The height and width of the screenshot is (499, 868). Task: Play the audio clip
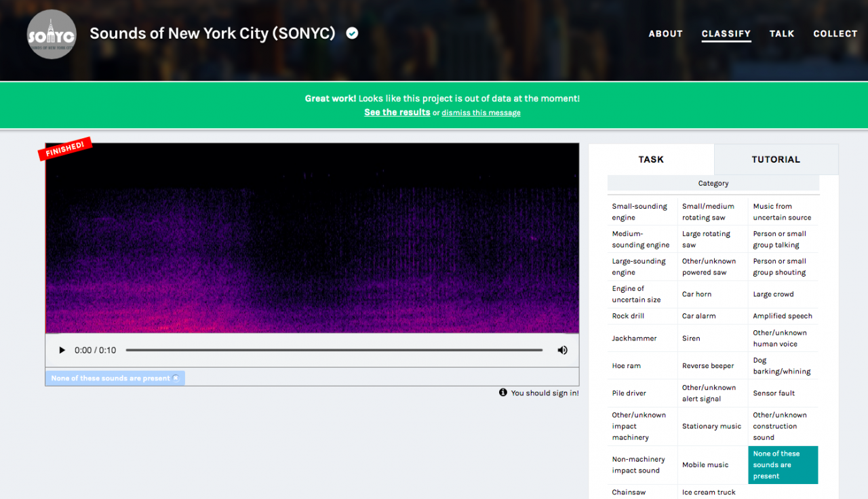(62, 351)
